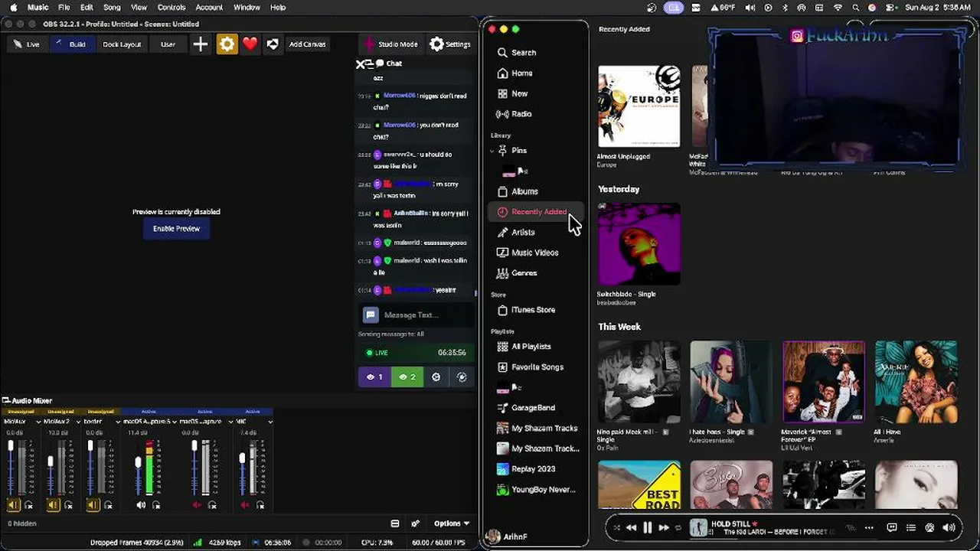Viewport: 980px width, 551px height.
Task: Open the shield icon next to Add Canvas
Action: [x=273, y=44]
